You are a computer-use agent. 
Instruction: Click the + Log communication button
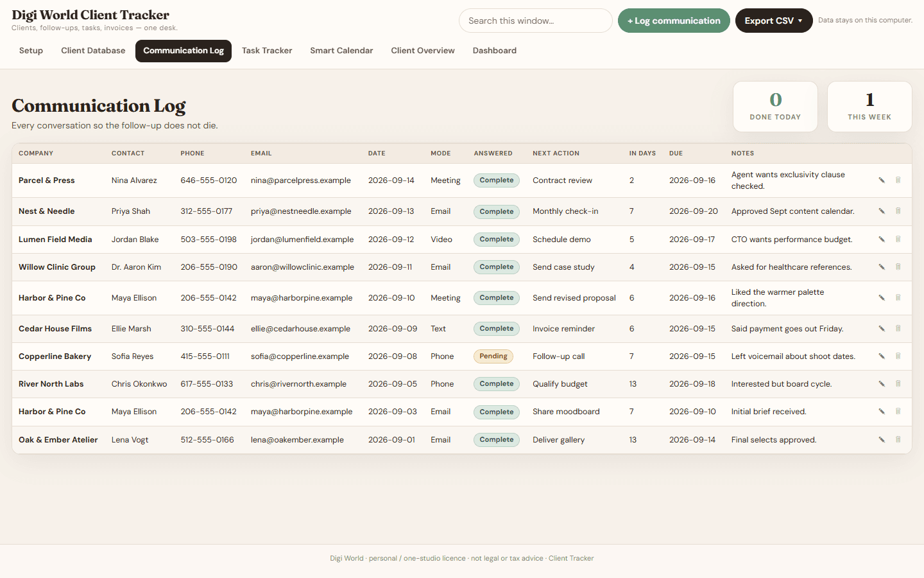[x=674, y=21]
